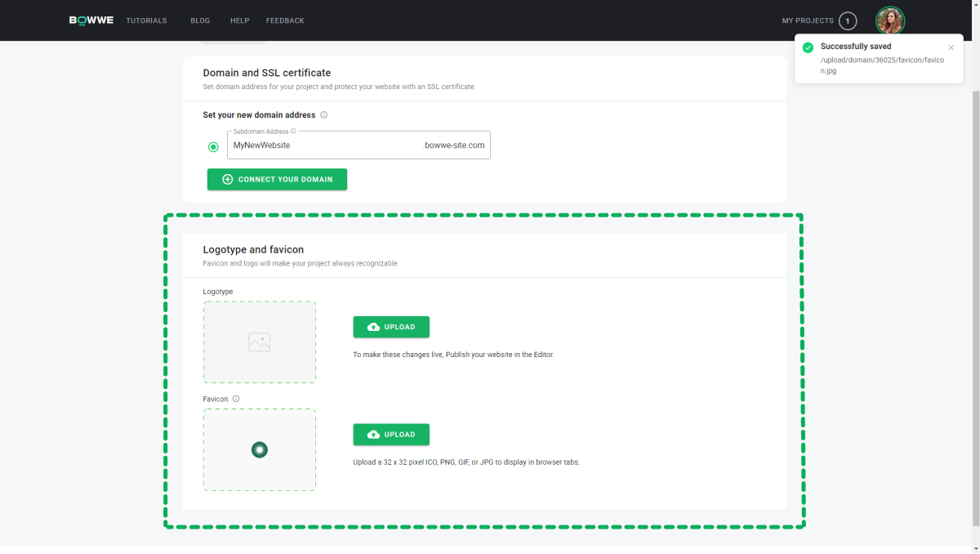Open the Feedback menu item
Screen dimensions: 980x554
coord(285,20)
